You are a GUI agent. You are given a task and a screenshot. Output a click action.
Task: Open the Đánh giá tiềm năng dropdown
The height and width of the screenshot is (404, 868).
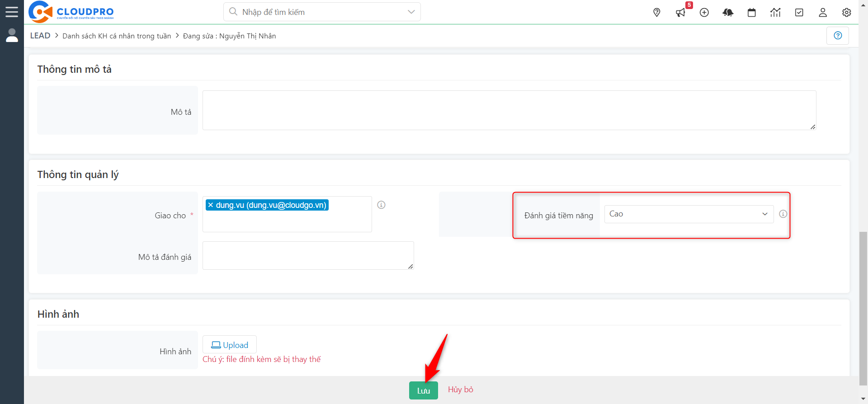[x=689, y=214]
